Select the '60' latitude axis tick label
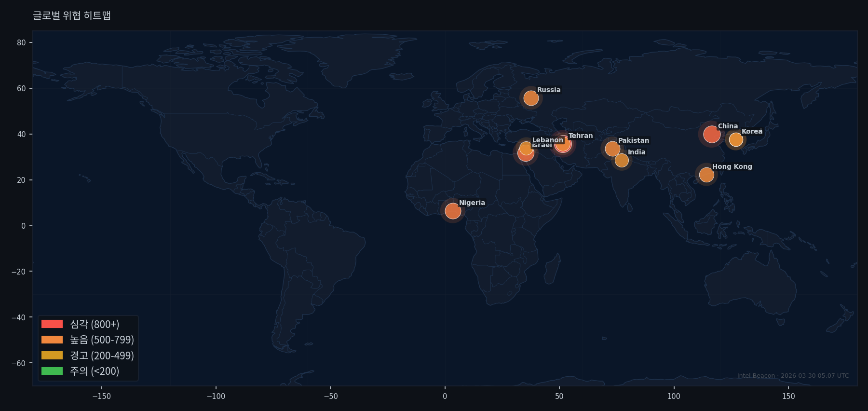868x411 pixels. (21, 88)
